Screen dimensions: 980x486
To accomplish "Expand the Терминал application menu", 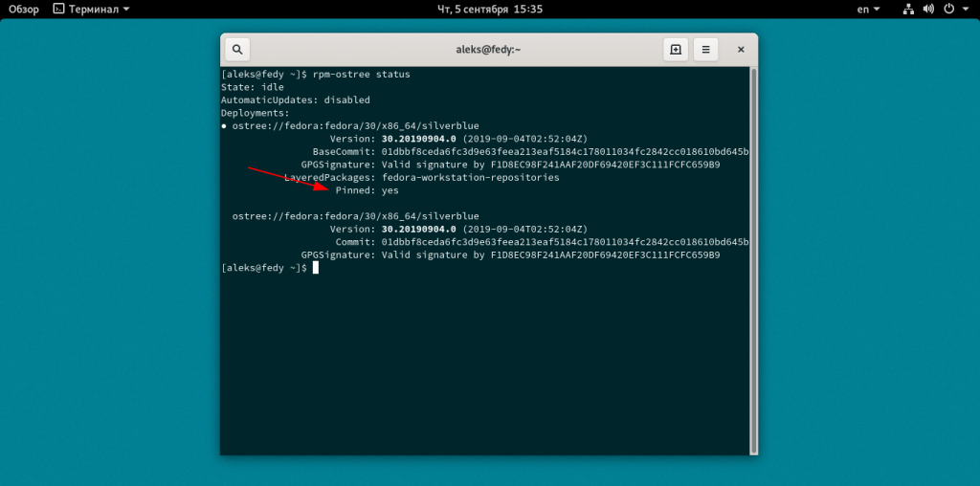I will tap(92, 9).
